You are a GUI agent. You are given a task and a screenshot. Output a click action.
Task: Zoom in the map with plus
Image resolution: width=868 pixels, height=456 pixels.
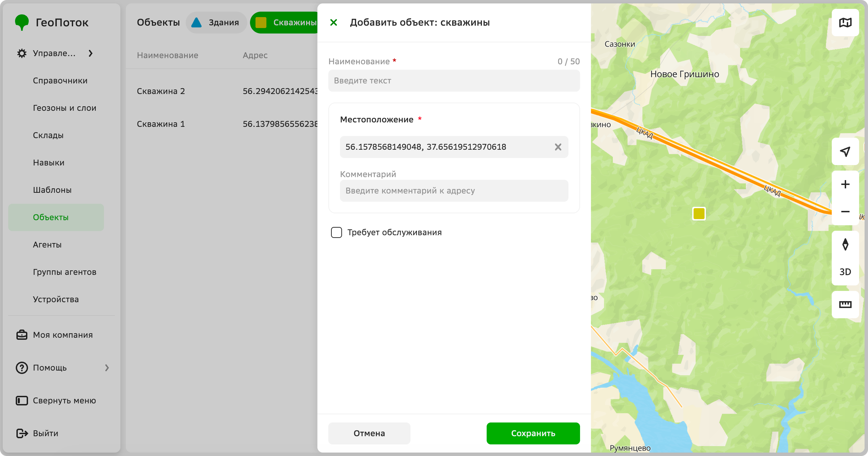(x=845, y=184)
